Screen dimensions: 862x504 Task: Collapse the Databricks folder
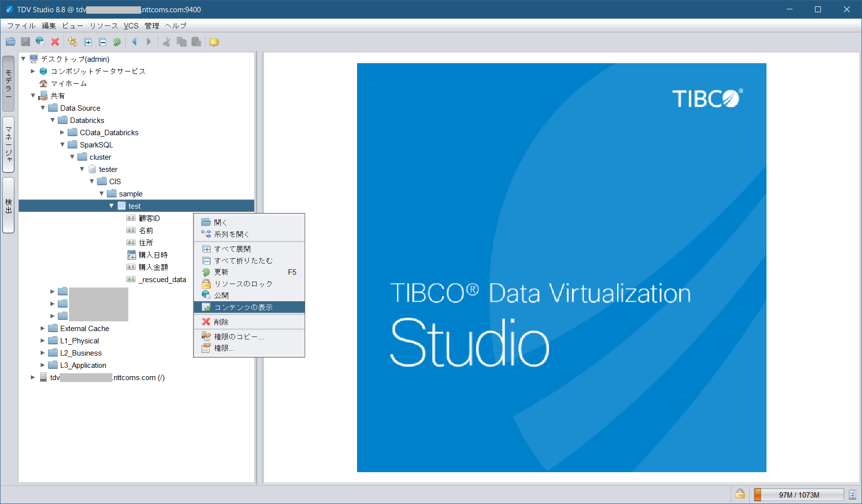(52, 120)
